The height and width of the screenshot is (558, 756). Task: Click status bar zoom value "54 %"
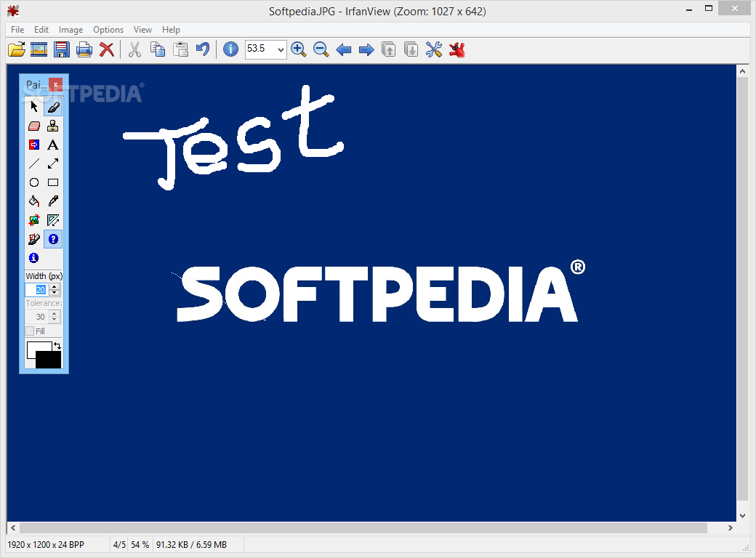[140, 544]
